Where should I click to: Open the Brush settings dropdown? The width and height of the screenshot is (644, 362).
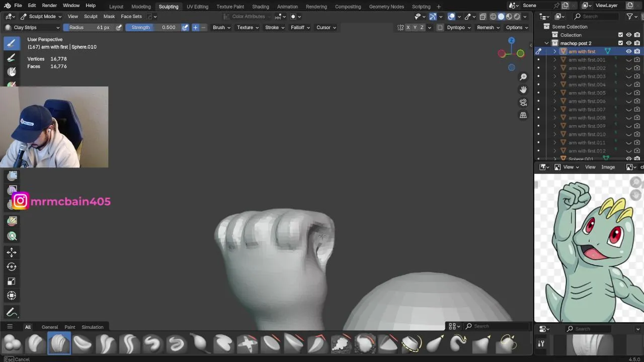tap(222, 28)
